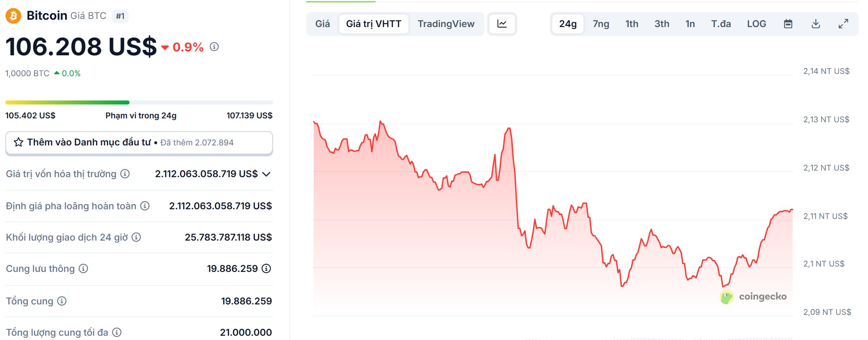Expand market cap value dropdown chevron
The height and width of the screenshot is (340, 868).
[266, 174]
